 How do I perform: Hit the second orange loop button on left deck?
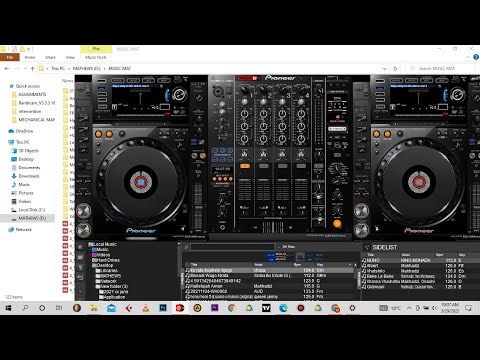[x=109, y=134]
